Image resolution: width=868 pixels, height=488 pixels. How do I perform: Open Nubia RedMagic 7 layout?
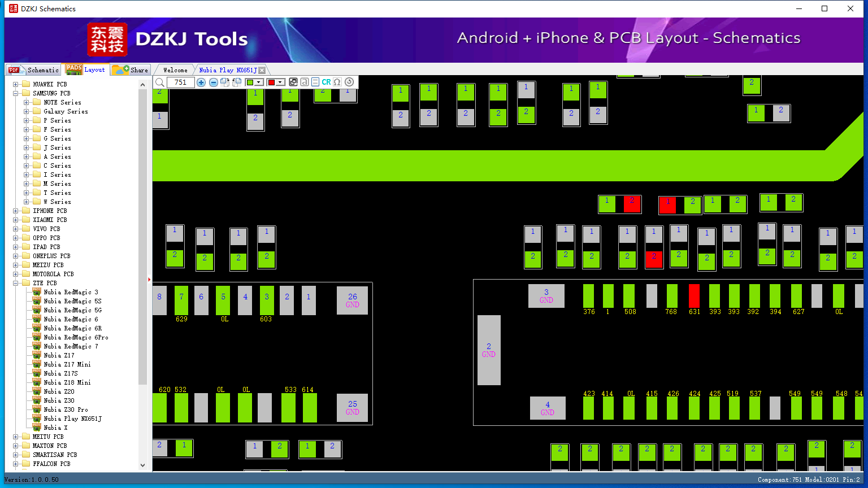tap(71, 346)
